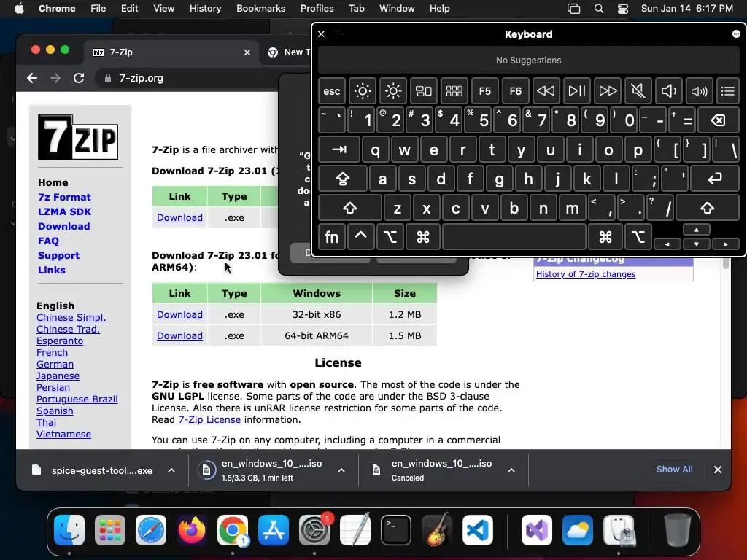Tap the F5 key
The height and width of the screenshot is (560, 747).
point(484,91)
